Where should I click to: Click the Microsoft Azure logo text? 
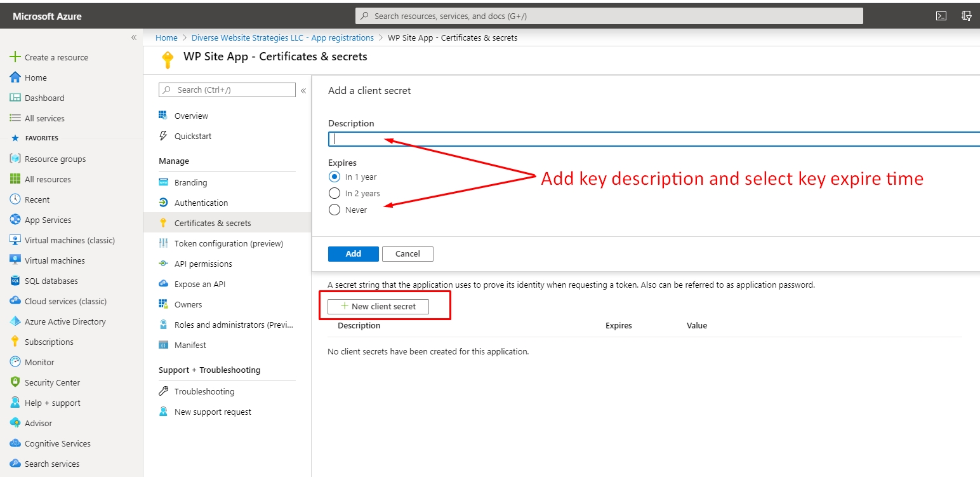click(47, 17)
